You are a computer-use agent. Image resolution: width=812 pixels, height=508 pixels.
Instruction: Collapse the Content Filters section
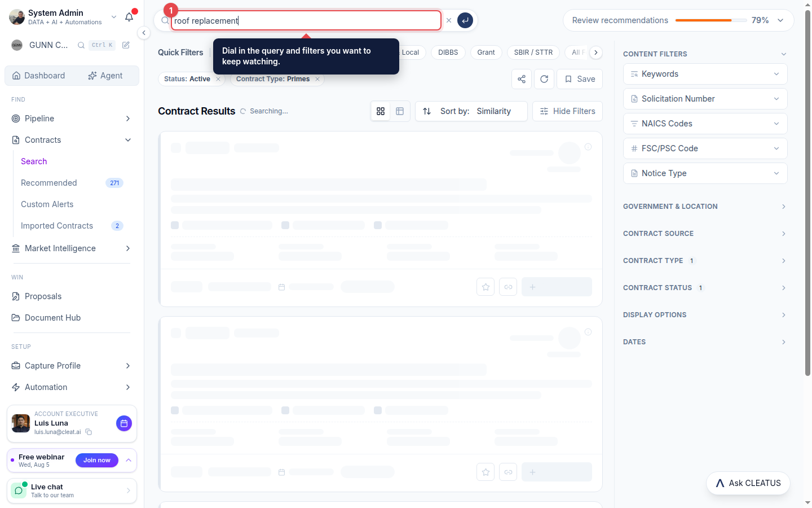(x=705, y=54)
